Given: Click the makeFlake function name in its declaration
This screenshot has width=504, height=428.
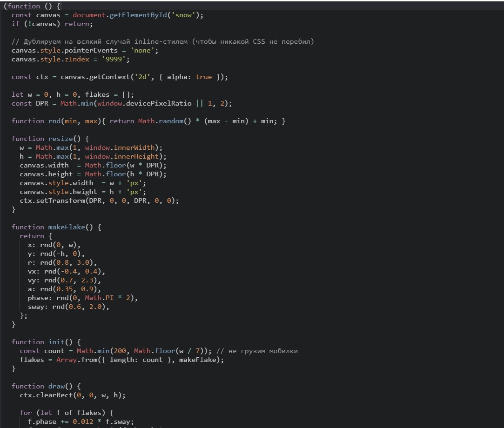Looking at the screenshot, I should [x=67, y=227].
